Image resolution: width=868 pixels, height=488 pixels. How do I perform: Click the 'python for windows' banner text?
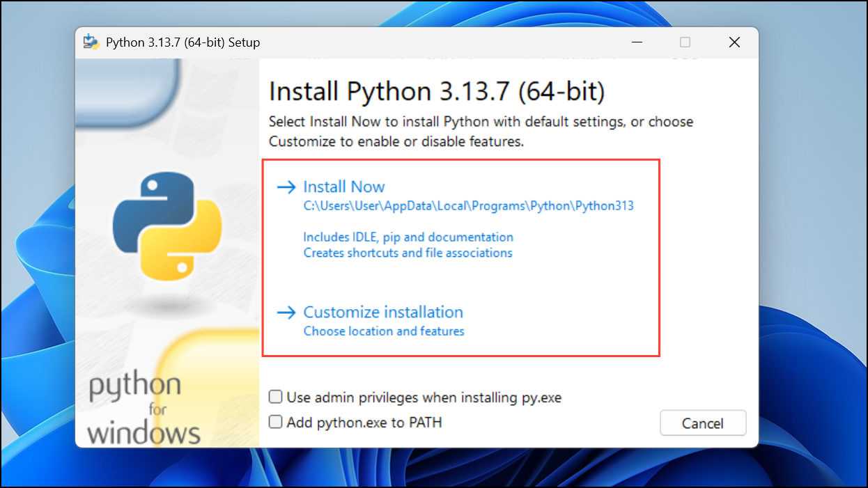(144, 409)
